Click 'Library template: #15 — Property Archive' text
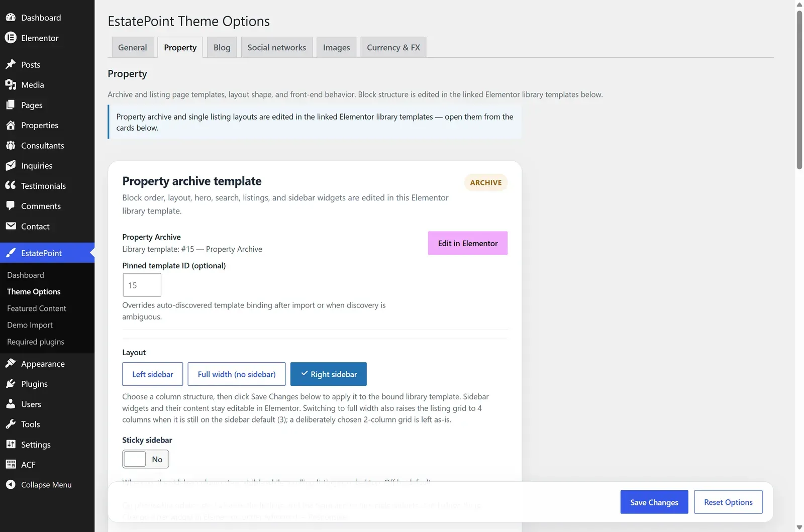The image size is (804, 532). click(192, 249)
